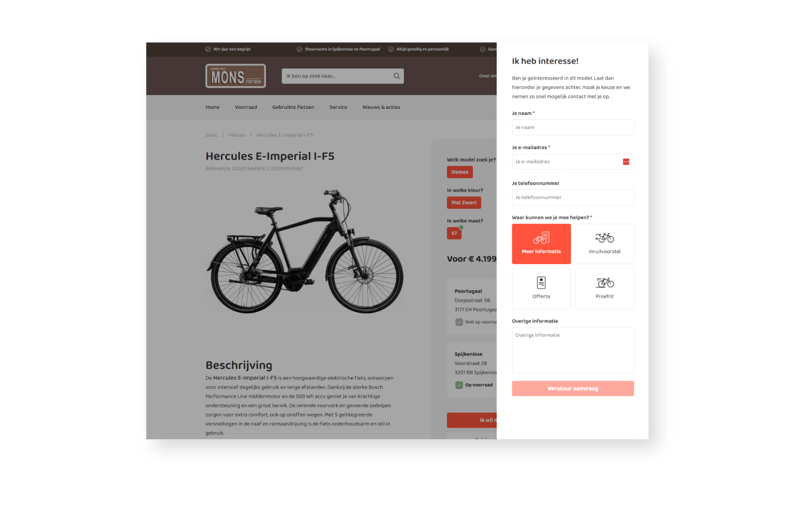Image resolution: width=812 pixels, height=508 pixels.
Task: Follow the Fietsen breadcrumb link
Action: 236,135
